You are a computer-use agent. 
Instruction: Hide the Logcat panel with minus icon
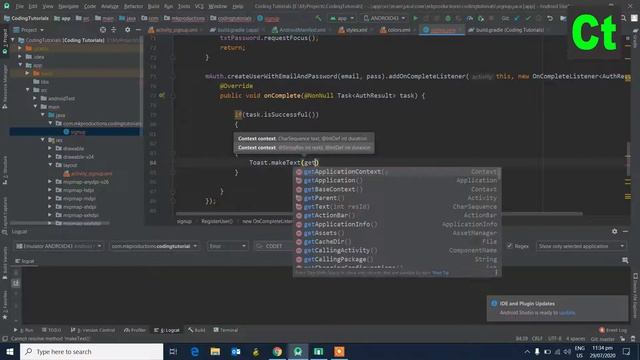[625, 231]
